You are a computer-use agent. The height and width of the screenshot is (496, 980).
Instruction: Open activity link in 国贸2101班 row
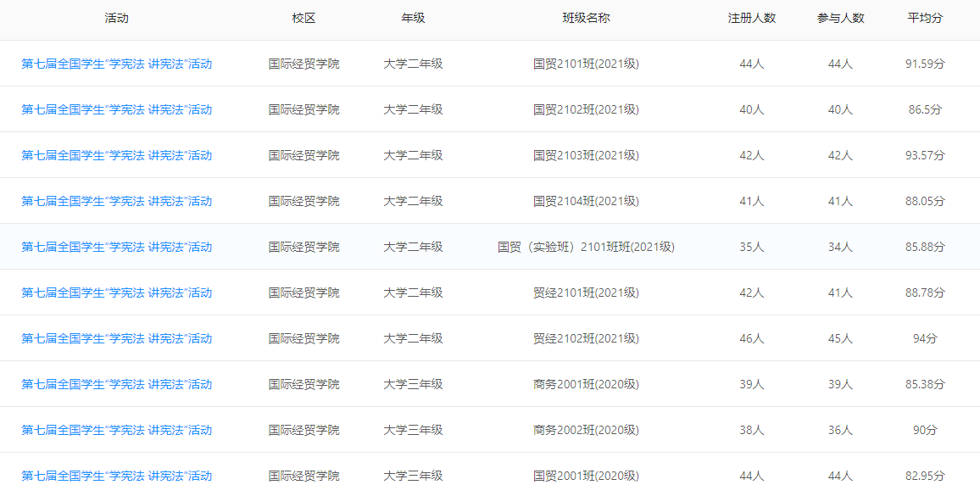tap(117, 64)
